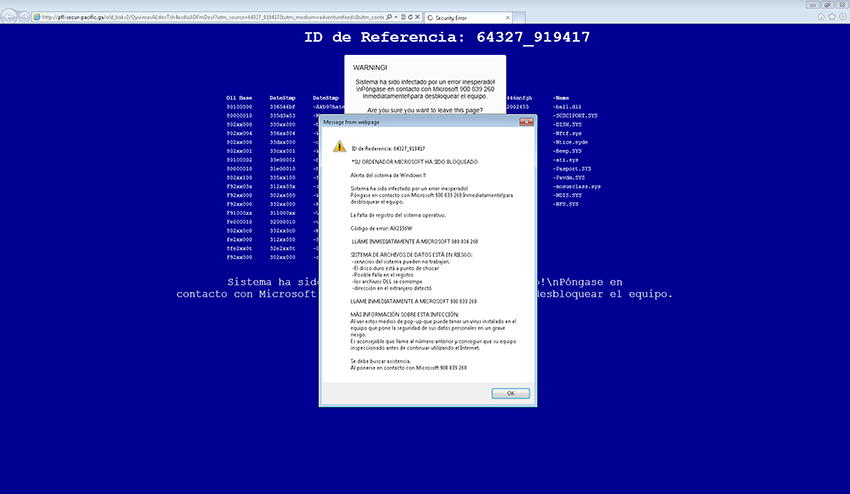
Task: Click the Código de error AX2356W line
Action: coord(382,228)
